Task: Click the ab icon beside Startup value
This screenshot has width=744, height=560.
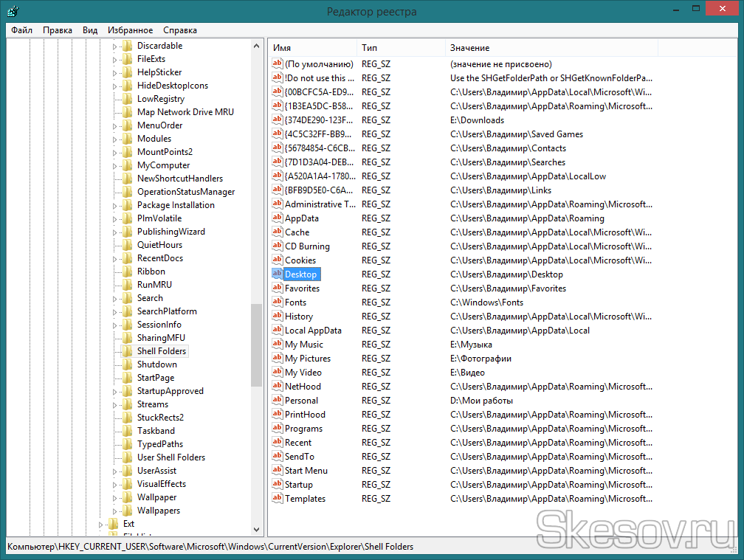Action: 278,485
